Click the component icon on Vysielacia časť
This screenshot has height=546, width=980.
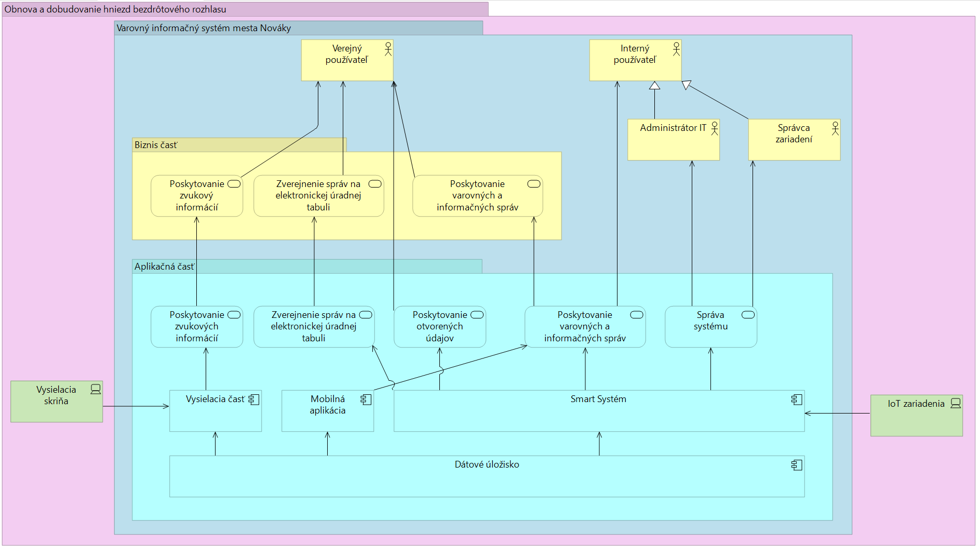pyautogui.click(x=254, y=399)
